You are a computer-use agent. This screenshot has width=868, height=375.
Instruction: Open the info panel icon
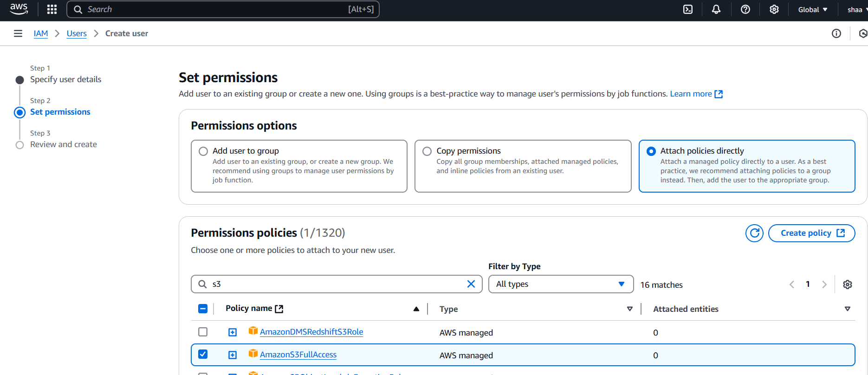tap(836, 33)
